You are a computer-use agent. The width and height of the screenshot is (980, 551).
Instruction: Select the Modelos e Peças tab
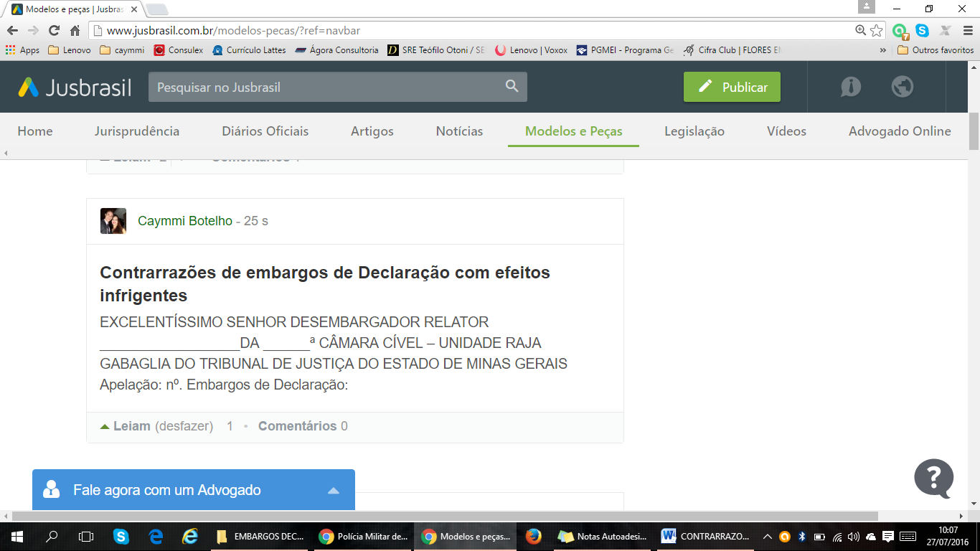[x=574, y=131]
